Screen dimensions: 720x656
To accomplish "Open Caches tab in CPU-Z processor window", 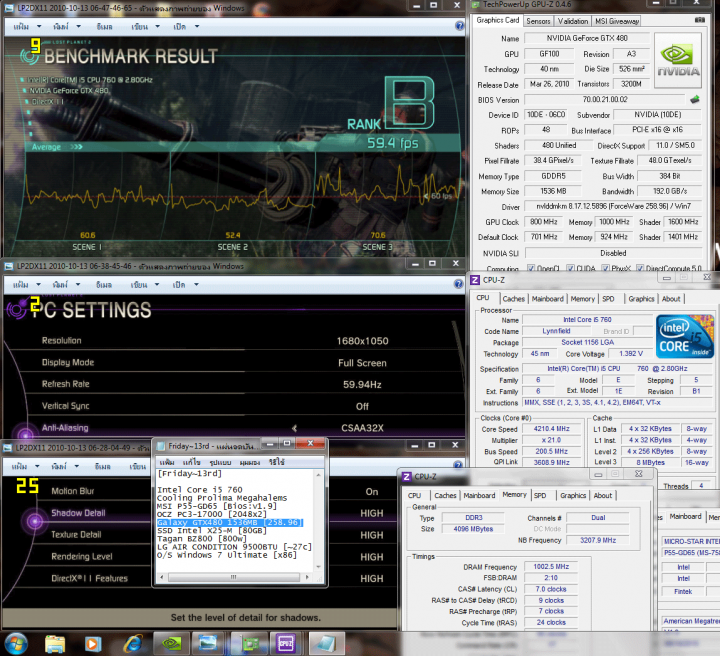I will click(513, 299).
